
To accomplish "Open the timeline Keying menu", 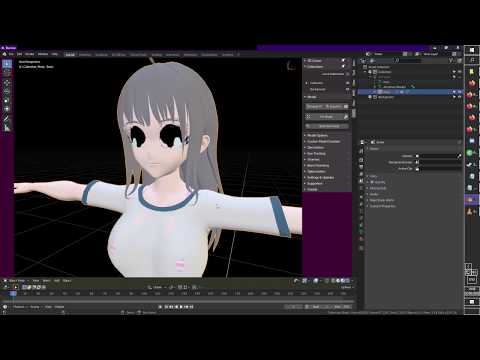I will 35,307.
